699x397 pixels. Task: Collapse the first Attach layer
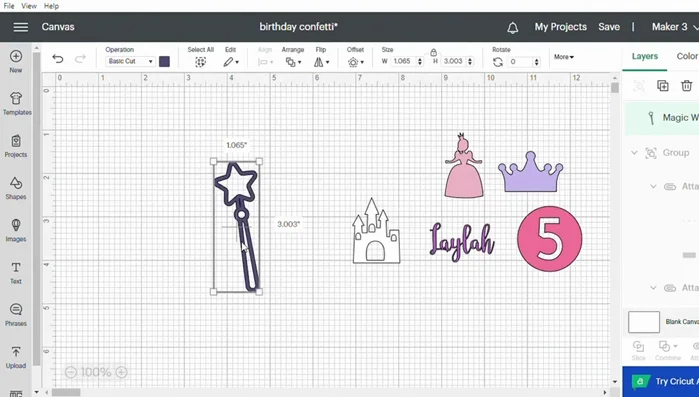tap(653, 186)
